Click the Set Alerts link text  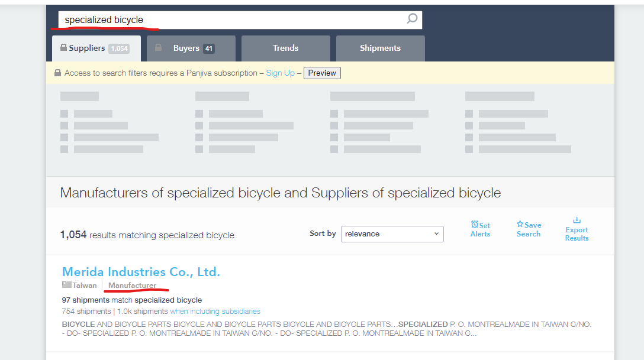(480, 229)
